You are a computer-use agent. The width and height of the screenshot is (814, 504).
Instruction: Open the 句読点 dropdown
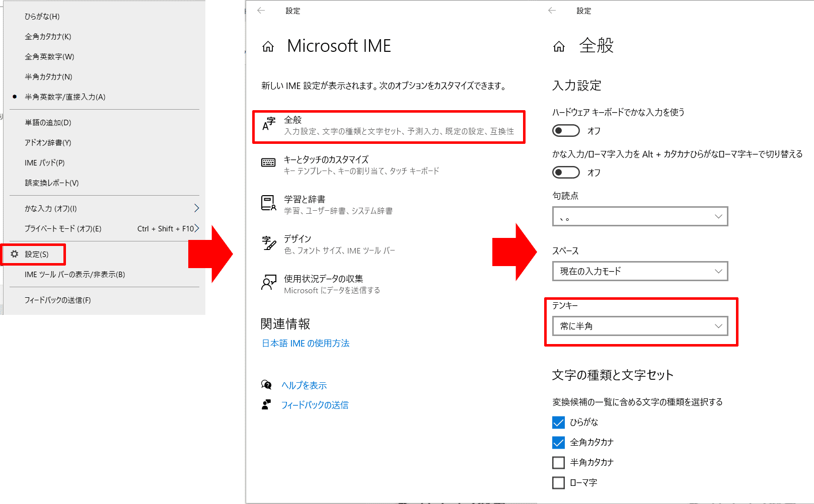pos(640,216)
